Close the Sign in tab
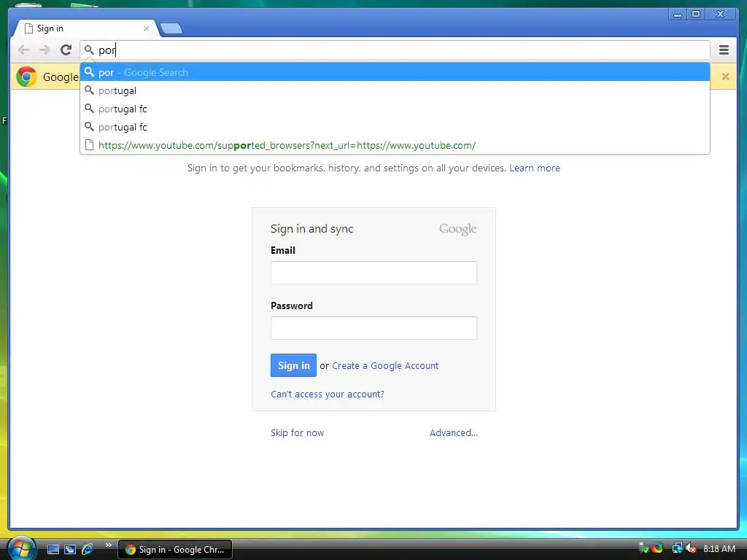Image resolution: width=747 pixels, height=560 pixels. click(x=146, y=28)
